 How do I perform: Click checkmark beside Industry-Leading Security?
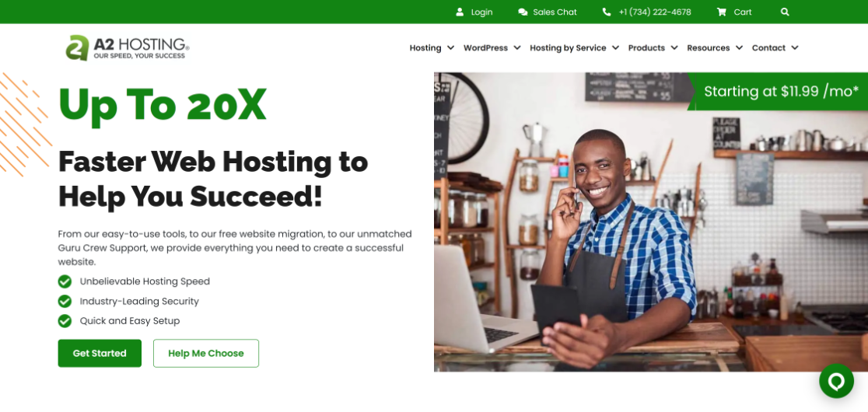click(65, 302)
